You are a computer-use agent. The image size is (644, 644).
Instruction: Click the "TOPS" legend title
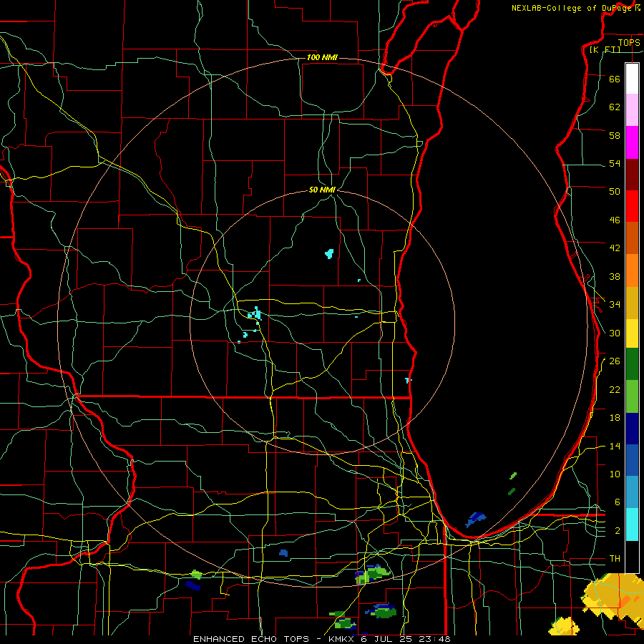[629, 42]
